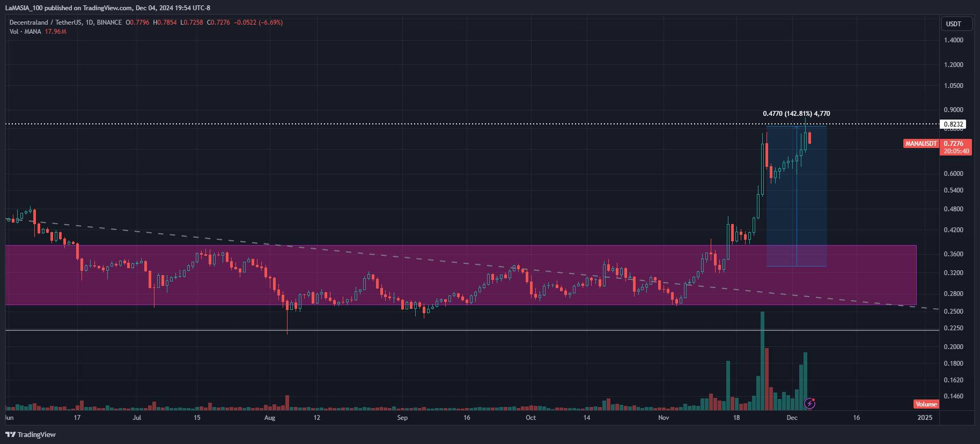The height and width of the screenshot is (444, 980).
Task: Click the current price label 0.7276
Action: 953,144
